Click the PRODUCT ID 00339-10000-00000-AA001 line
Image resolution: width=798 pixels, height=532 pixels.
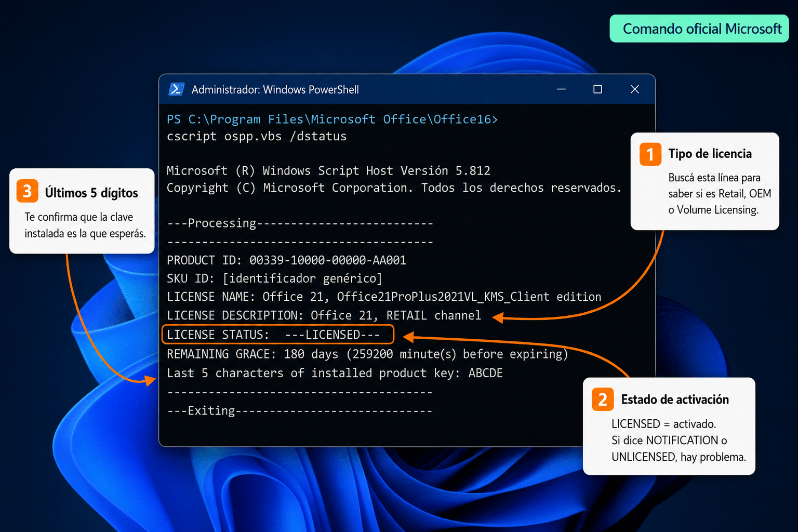pos(286,260)
